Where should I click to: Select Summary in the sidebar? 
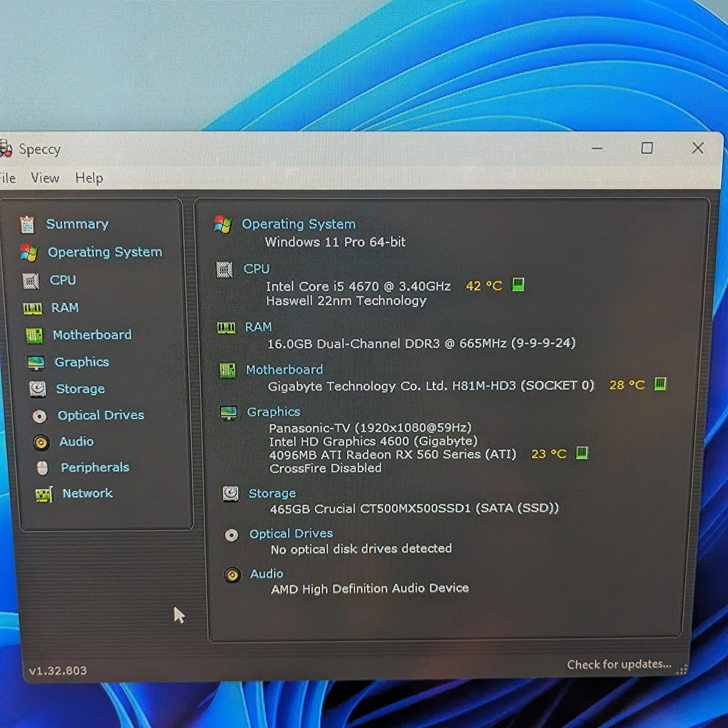click(77, 224)
